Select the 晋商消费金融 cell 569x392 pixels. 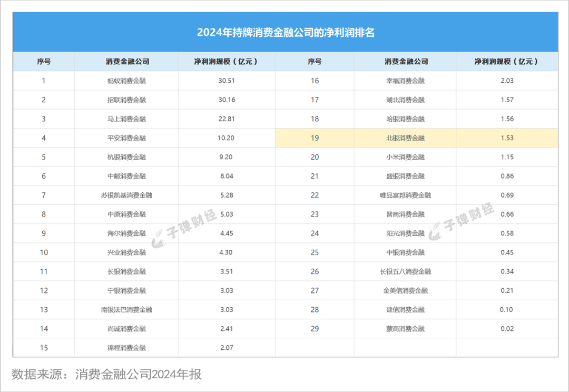405,214
